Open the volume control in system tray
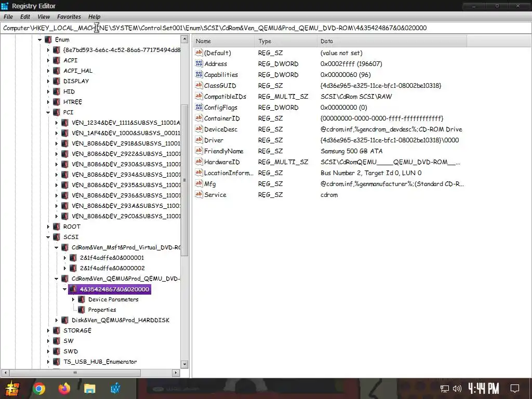The height and width of the screenshot is (399, 532). (457, 389)
